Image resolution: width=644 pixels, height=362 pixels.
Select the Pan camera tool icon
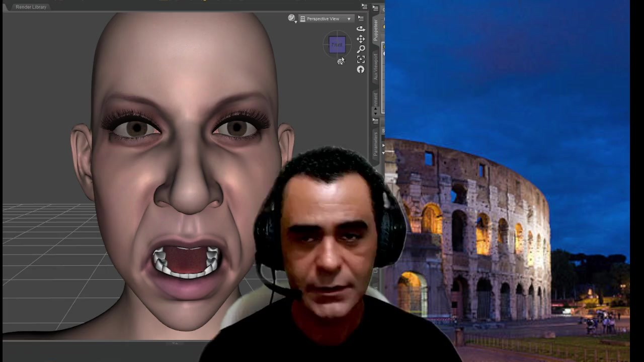point(361,39)
